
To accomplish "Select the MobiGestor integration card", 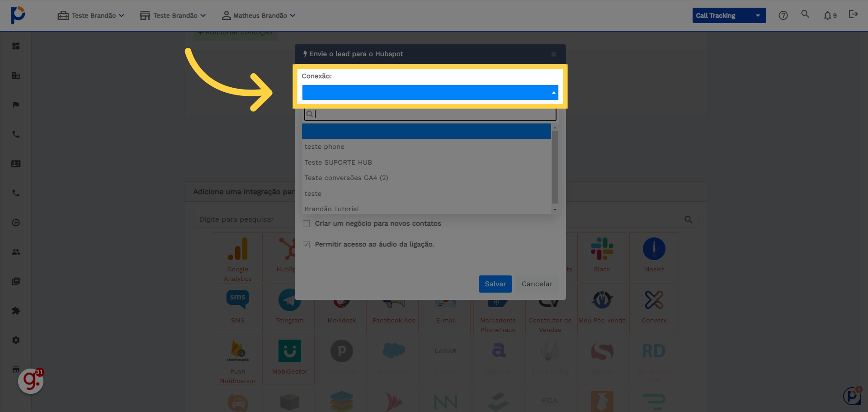I will coord(290,360).
